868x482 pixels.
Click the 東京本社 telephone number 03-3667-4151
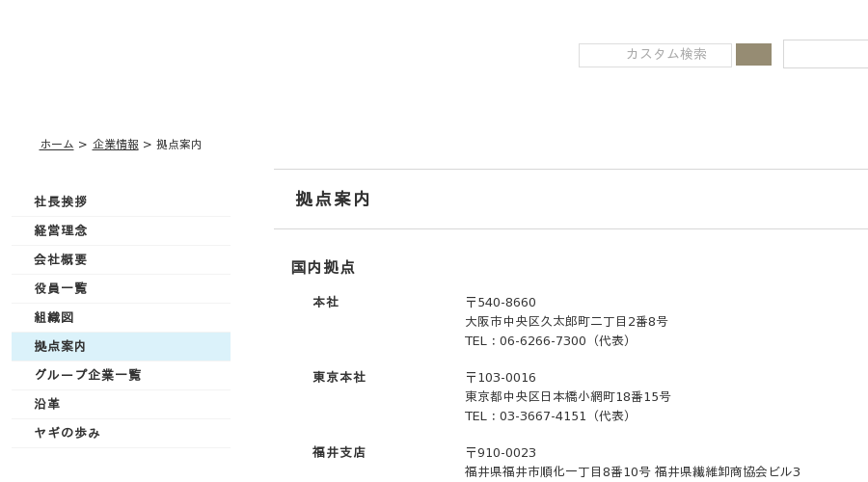coord(542,416)
